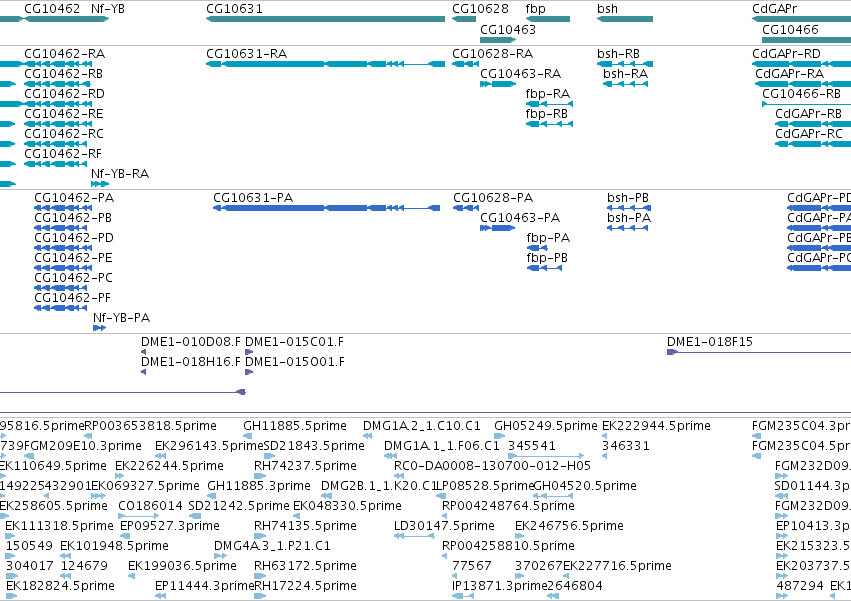Click protein label CG10462-PE

[x=73, y=258]
